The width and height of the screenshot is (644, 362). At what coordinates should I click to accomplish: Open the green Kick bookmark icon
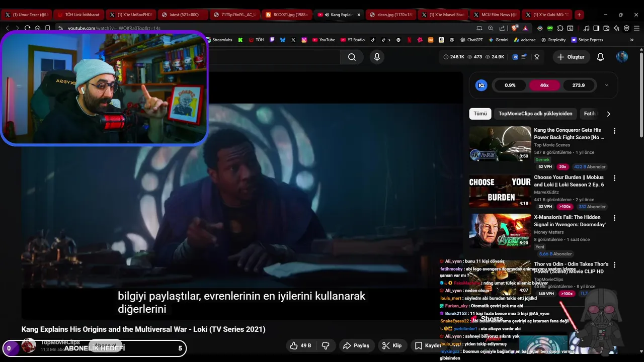pyautogui.click(x=240, y=40)
